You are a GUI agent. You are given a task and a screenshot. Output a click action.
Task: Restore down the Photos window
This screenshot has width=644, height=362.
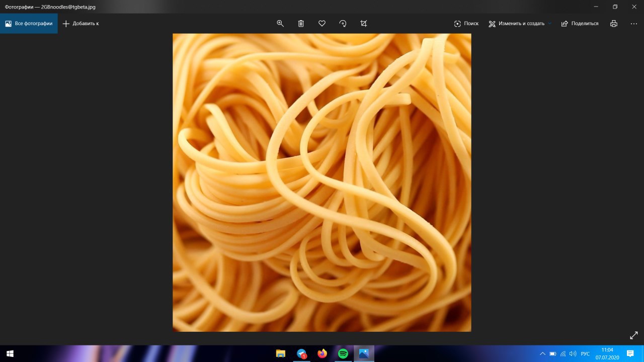click(615, 7)
